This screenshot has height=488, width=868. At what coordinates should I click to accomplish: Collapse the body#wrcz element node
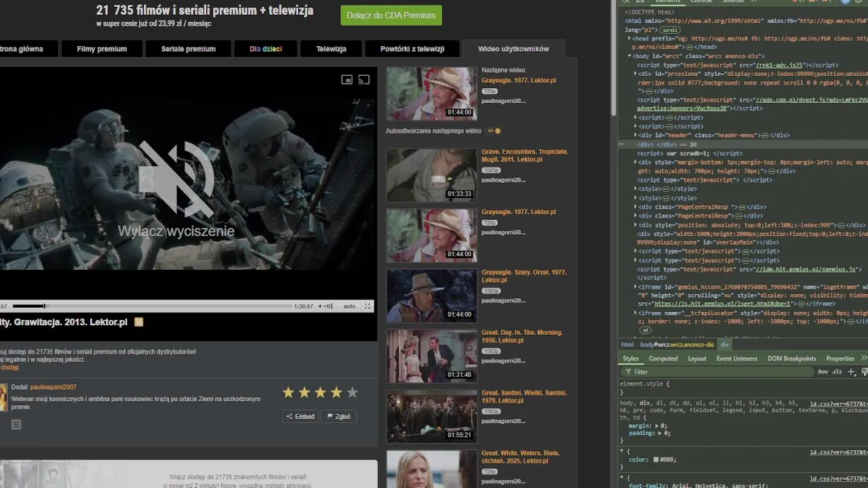629,56
